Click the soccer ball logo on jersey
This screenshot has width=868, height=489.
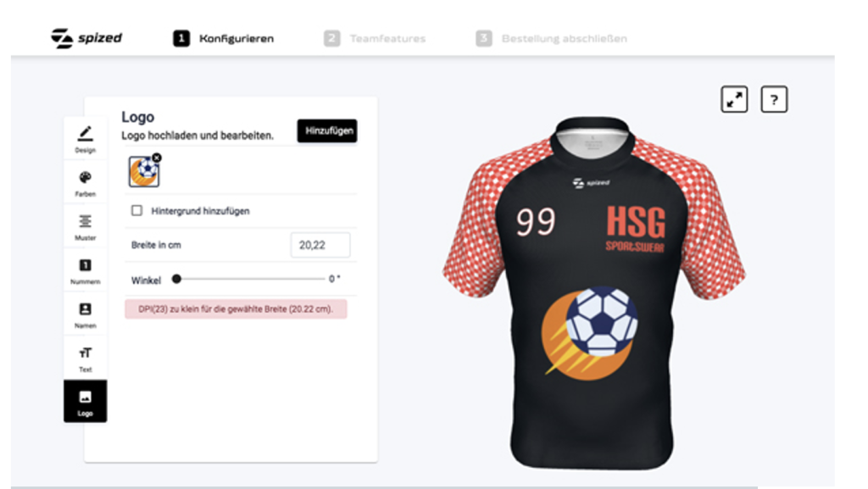click(590, 332)
